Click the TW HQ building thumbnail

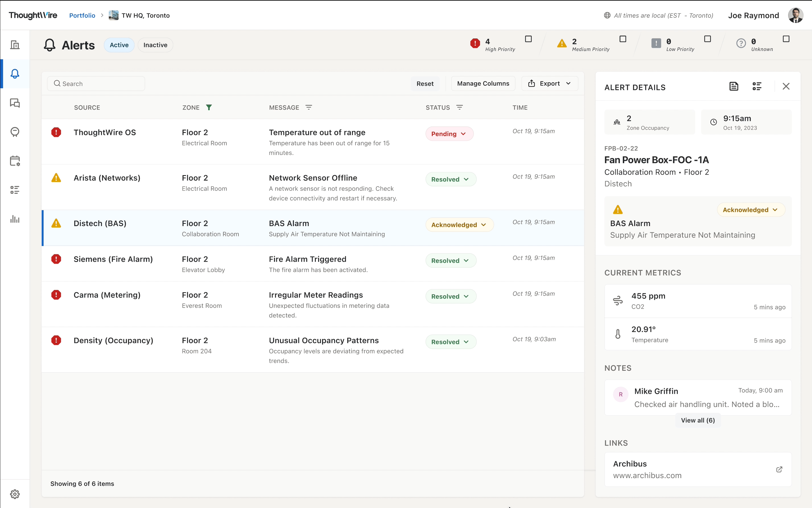(114, 15)
